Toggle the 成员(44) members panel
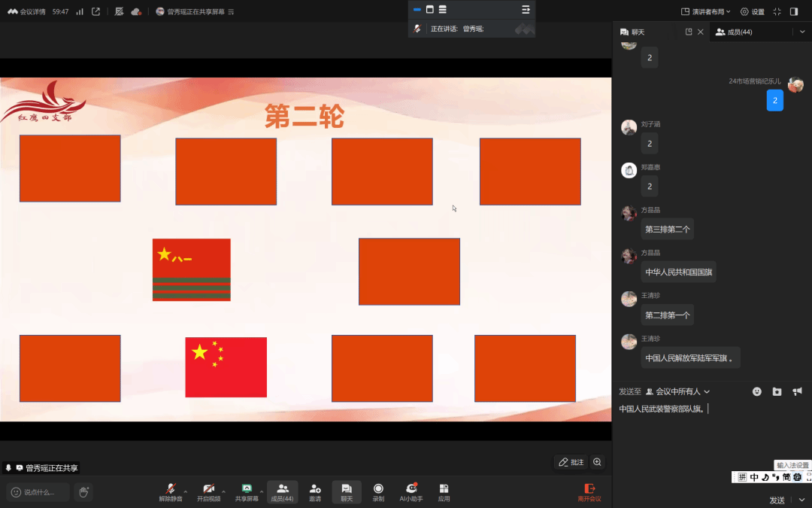Screen dimensions: 812x508 click(282, 492)
